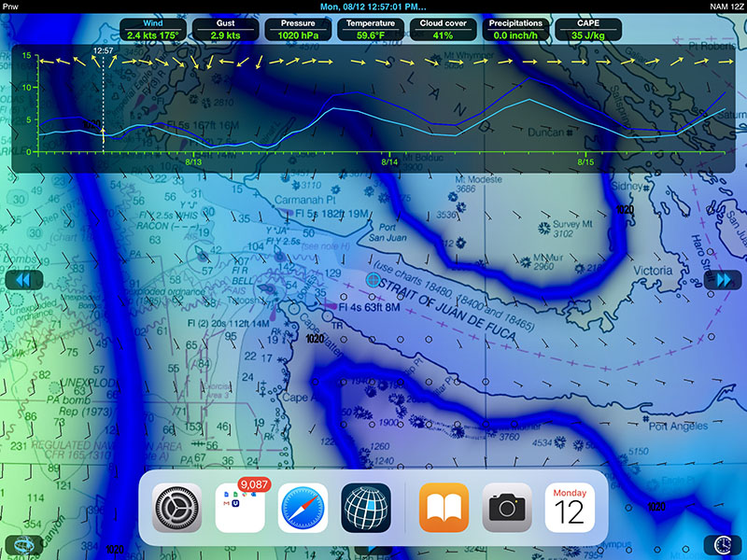747x560 pixels.
Task: Launch Camera from the dock
Action: pyautogui.click(x=507, y=508)
